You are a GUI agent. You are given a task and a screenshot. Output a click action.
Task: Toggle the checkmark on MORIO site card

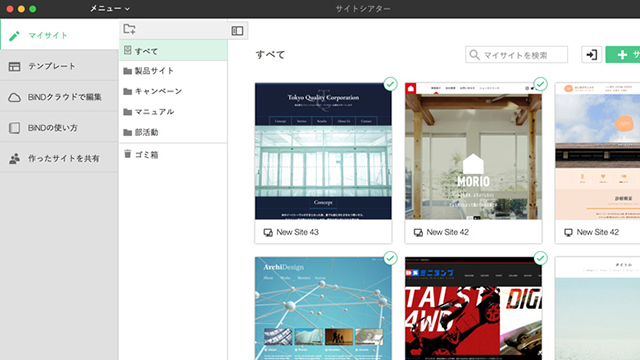click(540, 84)
